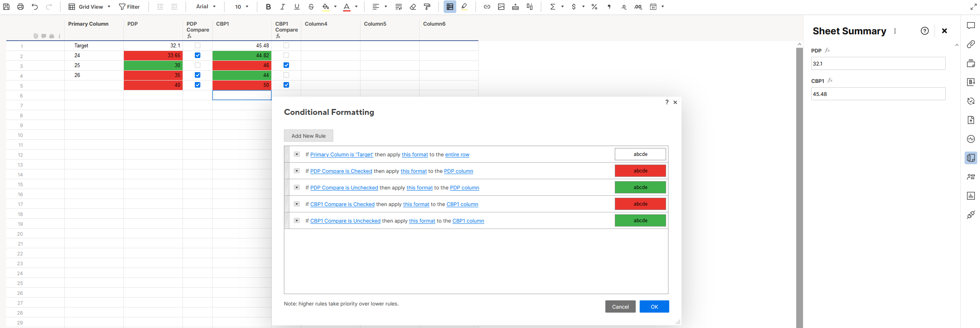Click the 'entire row' link in first rule
The image size is (980, 328).
pyautogui.click(x=457, y=154)
